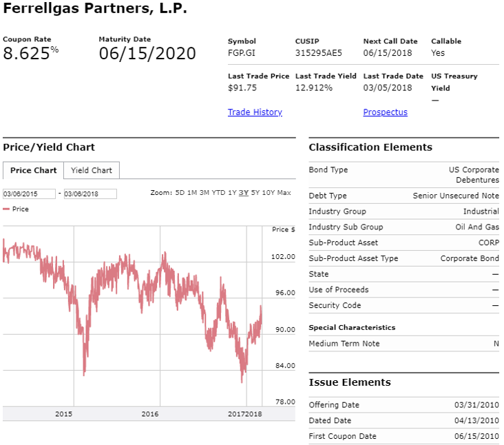Click the coupon rate 8.625%
The height and width of the screenshot is (445, 504).
pos(30,53)
